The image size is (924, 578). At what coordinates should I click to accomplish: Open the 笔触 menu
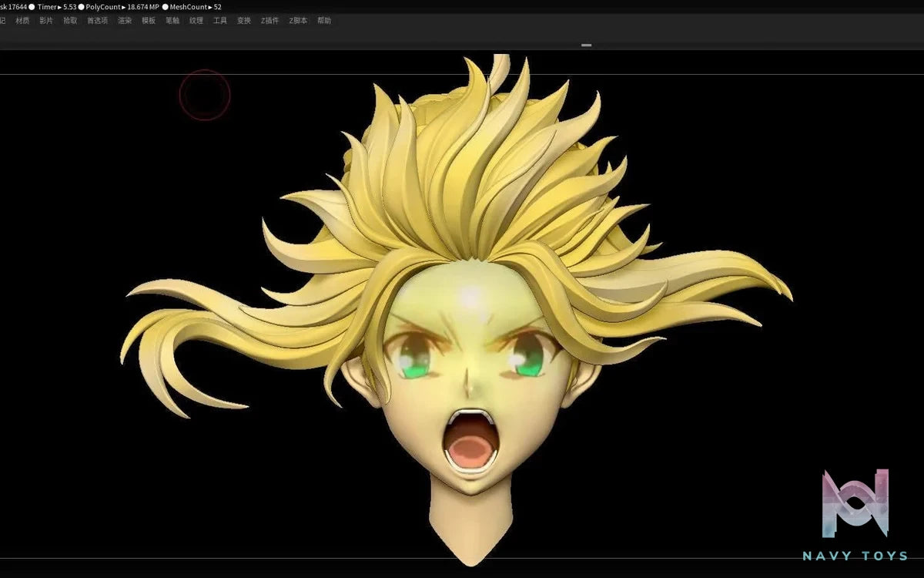tap(172, 21)
